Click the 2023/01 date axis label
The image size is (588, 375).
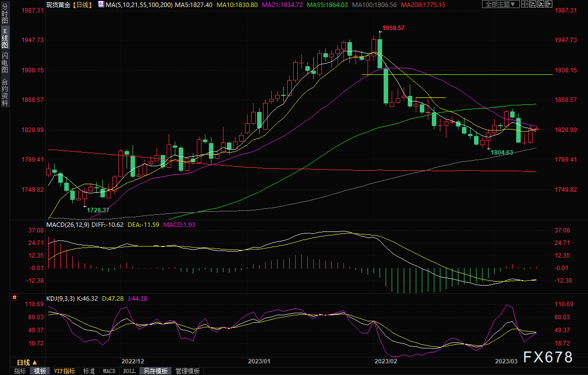point(259,361)
